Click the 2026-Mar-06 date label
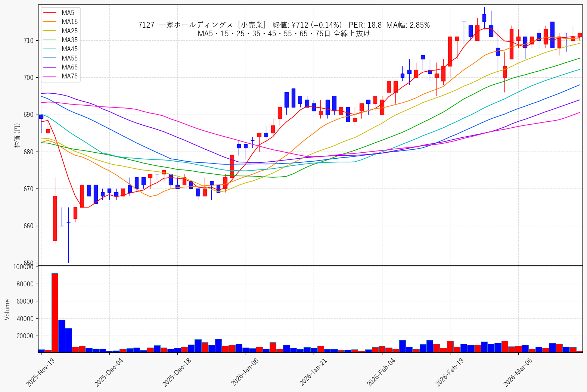 pos(517,372)
